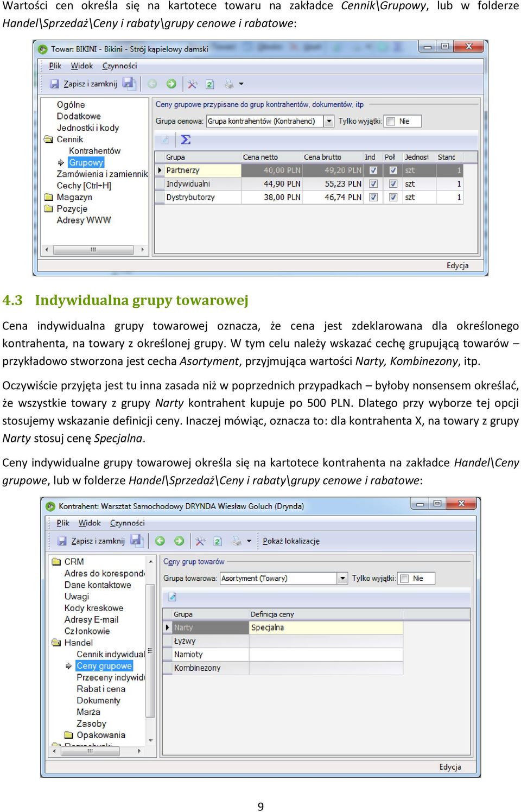Select Ceny grupowe in Kontrahent tree
Screen dimensions: 521x812
(x=104, y=665)
